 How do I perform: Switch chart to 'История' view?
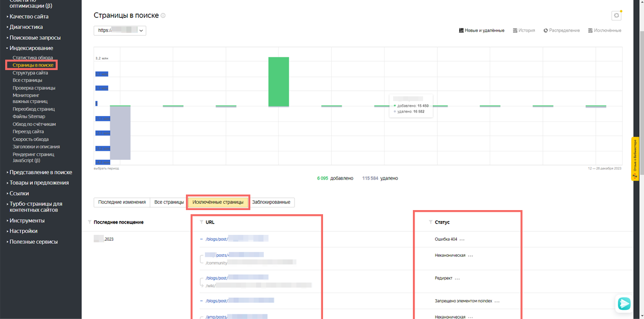point(524,31)
